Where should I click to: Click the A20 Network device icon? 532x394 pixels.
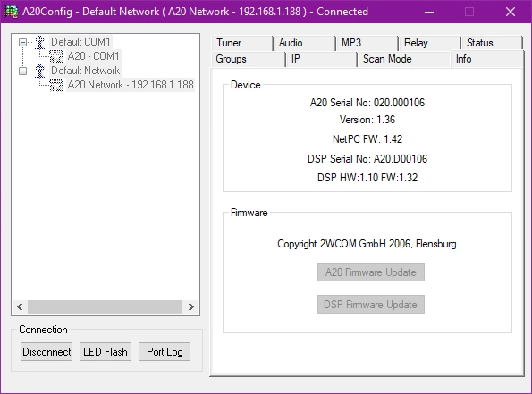pos(56,85)
